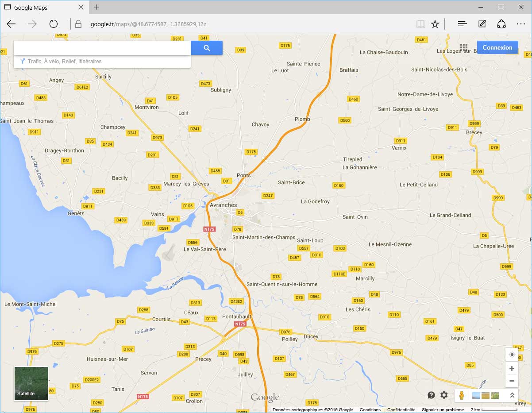Open the help question mark icon
Screen dimensions: 532x413
point(431,395)
